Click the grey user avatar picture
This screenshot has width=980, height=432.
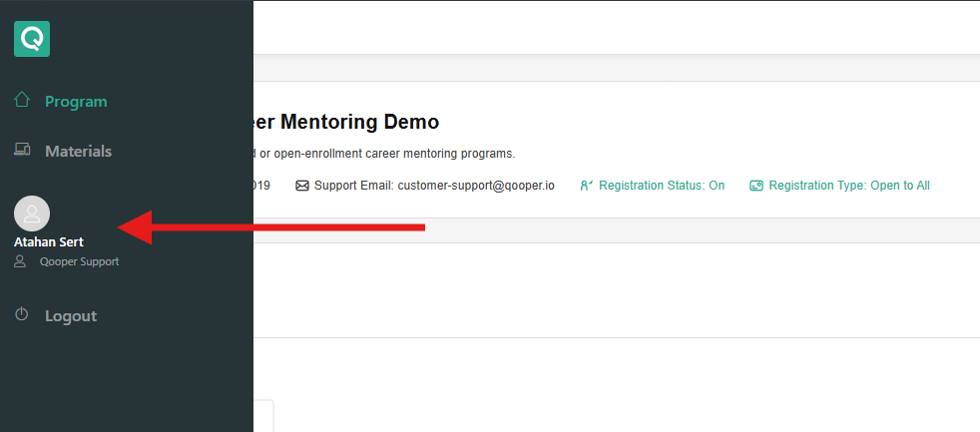coord(32,214)
